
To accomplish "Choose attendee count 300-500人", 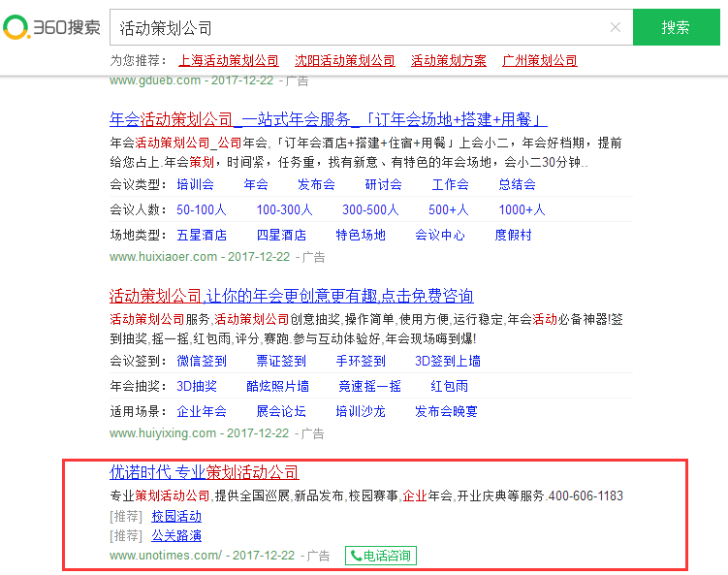I will pos(370,210).
